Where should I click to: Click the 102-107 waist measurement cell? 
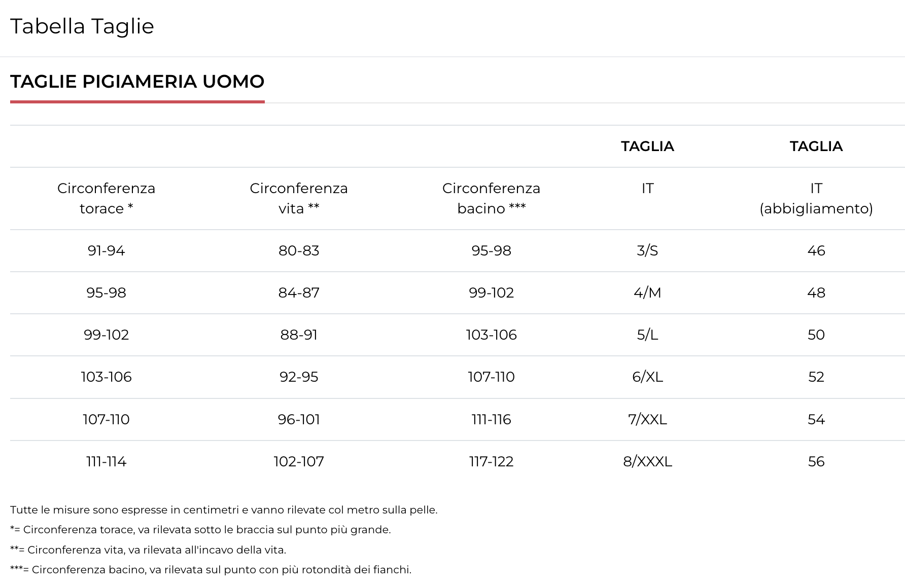[299, 461]
